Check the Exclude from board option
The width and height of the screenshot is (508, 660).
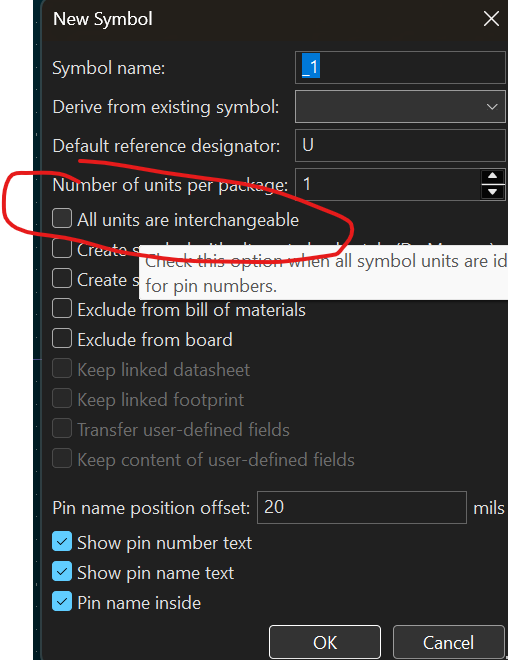pyautogui.click(x=62, y=338)
